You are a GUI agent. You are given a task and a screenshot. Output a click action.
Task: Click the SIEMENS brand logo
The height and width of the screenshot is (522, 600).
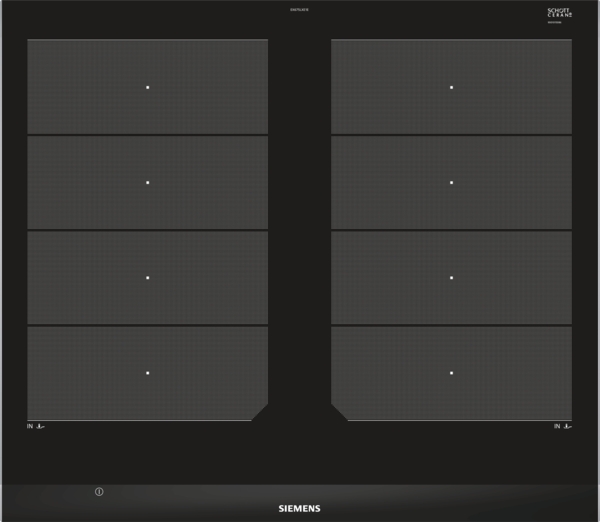click(300, 509)
